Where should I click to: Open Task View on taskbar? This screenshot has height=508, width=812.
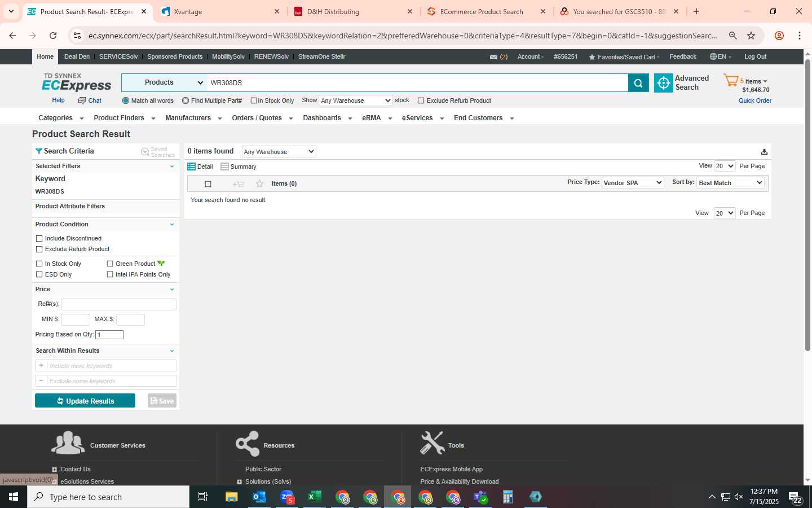203,497
